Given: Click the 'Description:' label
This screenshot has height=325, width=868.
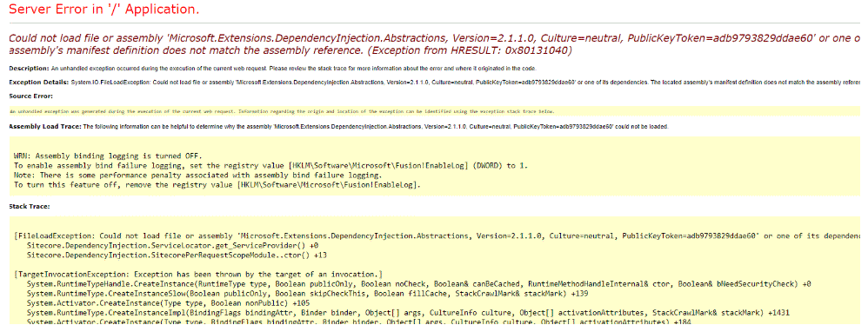Looking at the screenshot, I should click(x=30, y=68).
